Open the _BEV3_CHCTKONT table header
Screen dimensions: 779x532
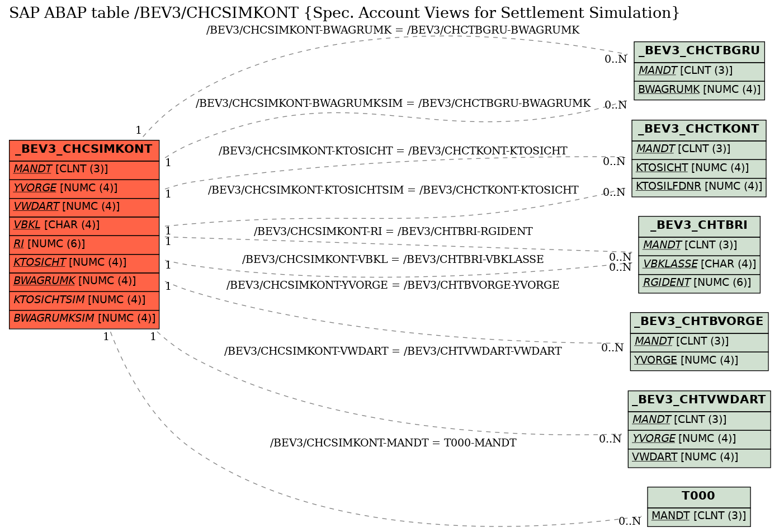(x=699, y=129)
